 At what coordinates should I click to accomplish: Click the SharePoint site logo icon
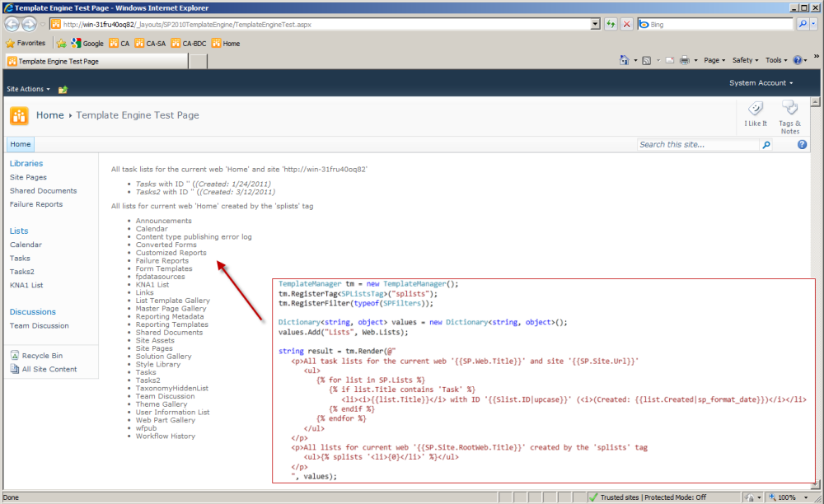click(x=19, y=115)
